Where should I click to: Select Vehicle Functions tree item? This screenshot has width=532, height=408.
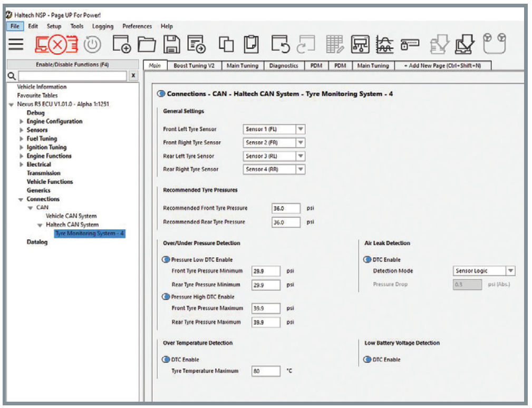point(50,182)
